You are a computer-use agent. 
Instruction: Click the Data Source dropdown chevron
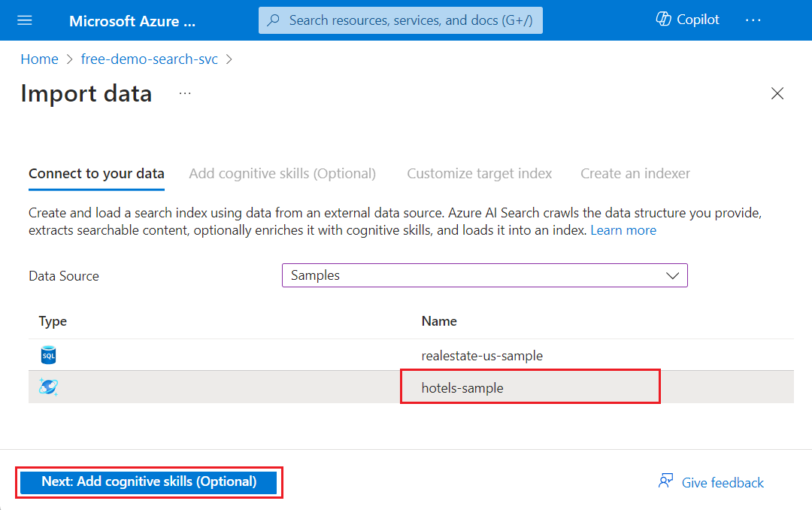(672, 275)
